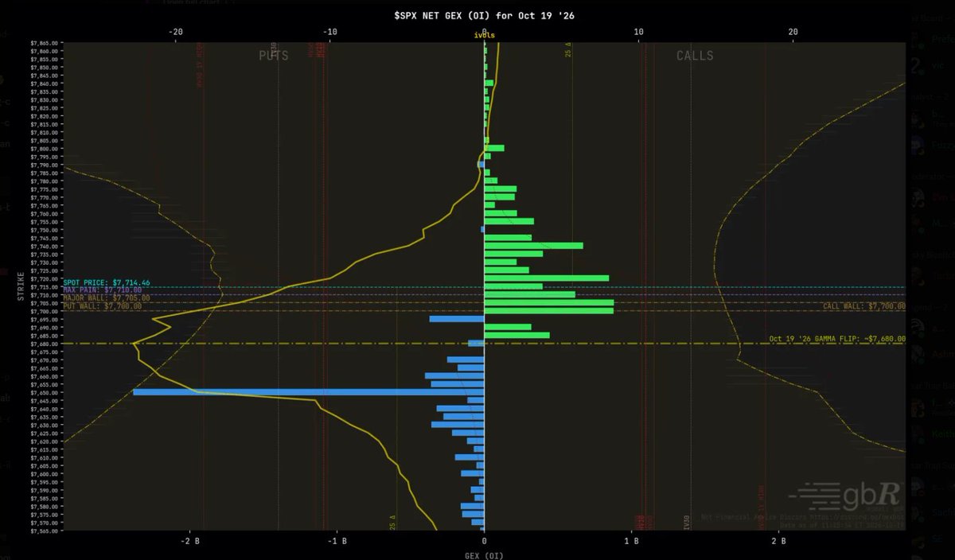Select the "PUT WALL: $7,700.00" label
The width and height of the screenshot is (955, 560).
tap(102, 306)
